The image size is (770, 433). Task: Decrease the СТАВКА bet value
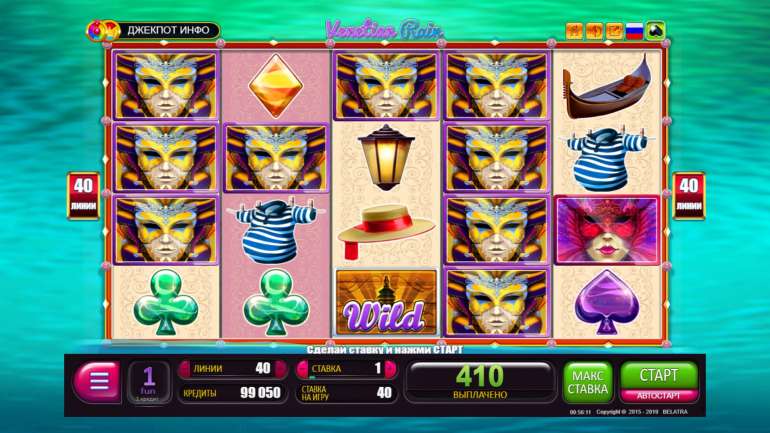pos(302,369)
